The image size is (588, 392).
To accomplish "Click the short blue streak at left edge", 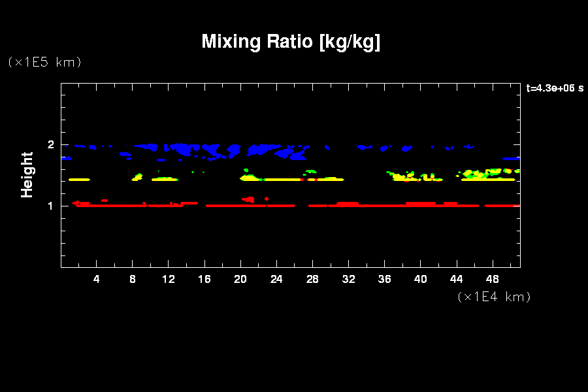I will [x=66, y=158].
